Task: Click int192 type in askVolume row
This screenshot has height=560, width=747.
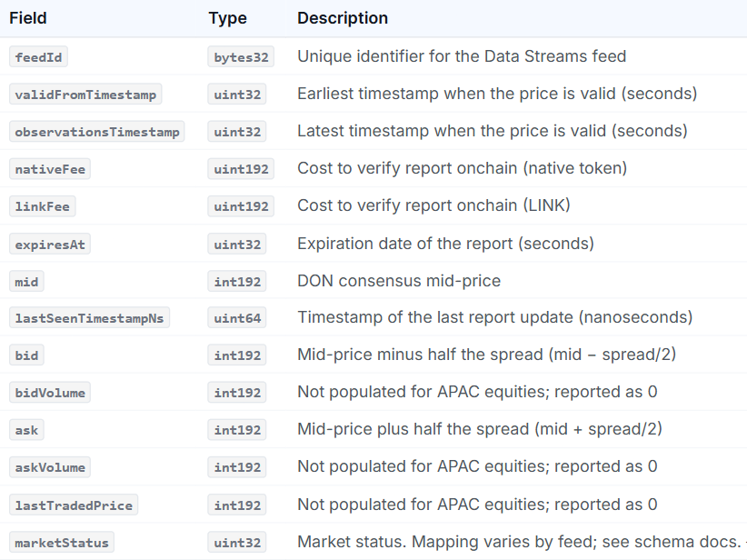Action: (237, 466)
